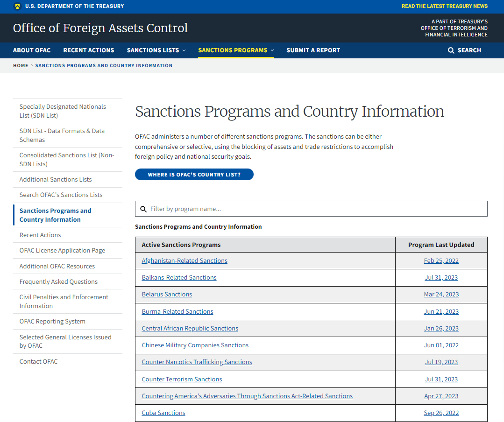
Task: Click the magnifying glass search icon
Action: pos(451,50)
